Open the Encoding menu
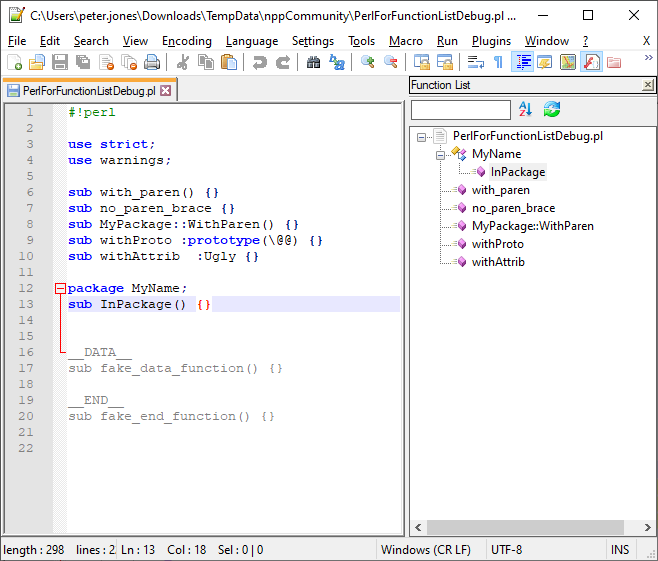658x561 pixels. point(187,41)
